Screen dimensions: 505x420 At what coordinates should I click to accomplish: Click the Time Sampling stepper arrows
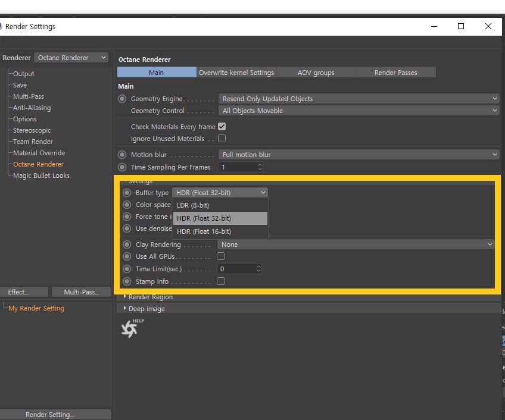pos(260,167)
